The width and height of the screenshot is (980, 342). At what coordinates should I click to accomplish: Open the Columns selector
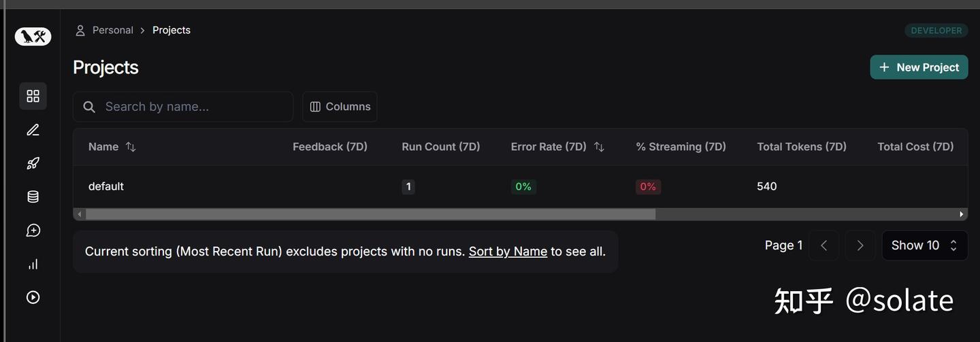coord(340,107)
